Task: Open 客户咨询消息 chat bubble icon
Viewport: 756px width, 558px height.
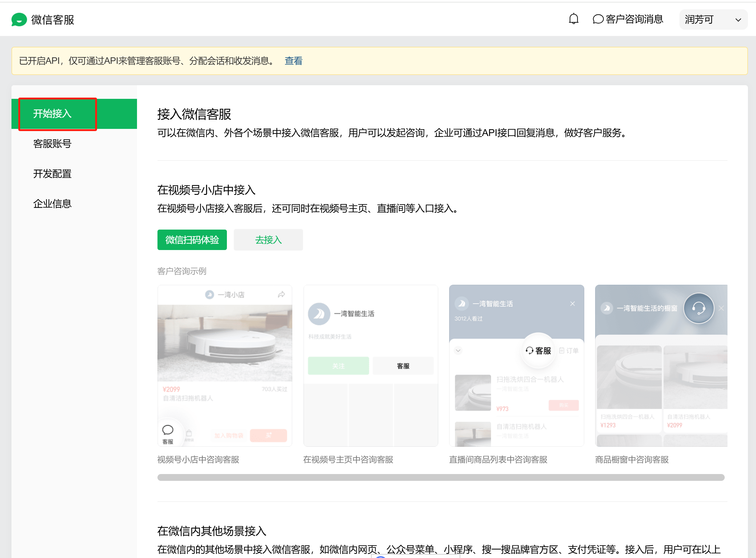Action: coord(598,19)
